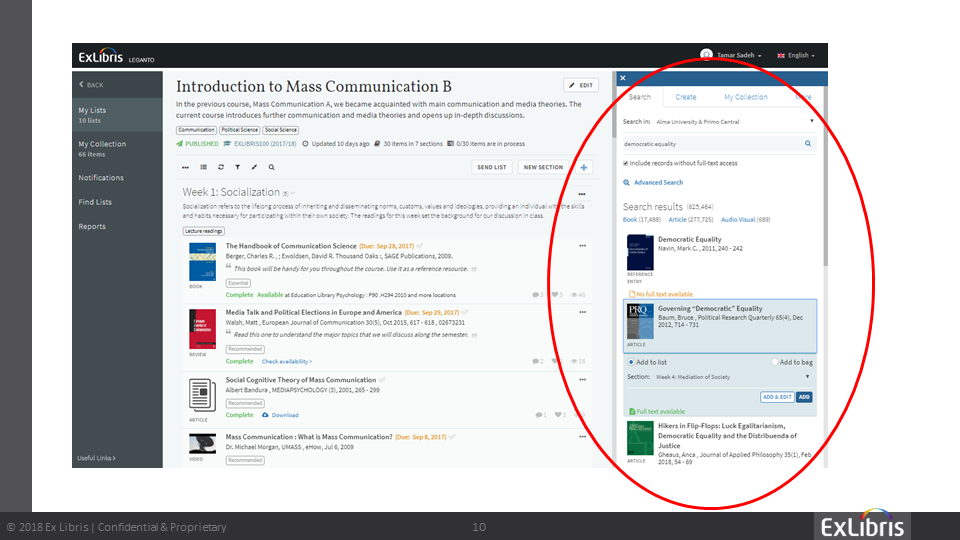Select the Add to bag radio button

[x=775, y=362]
